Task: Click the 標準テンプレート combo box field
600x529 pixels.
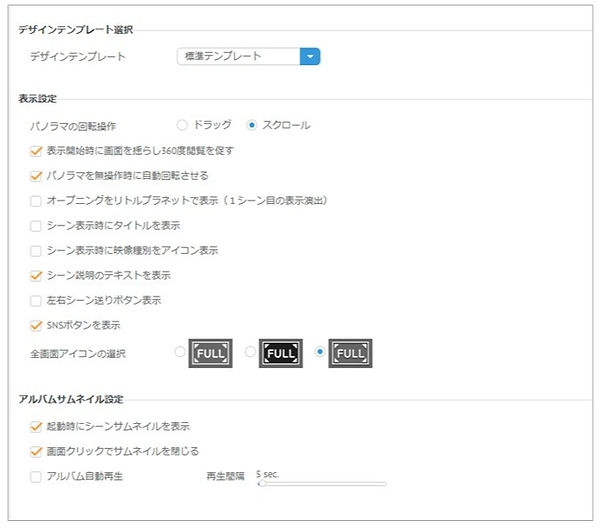Action: 238,56
